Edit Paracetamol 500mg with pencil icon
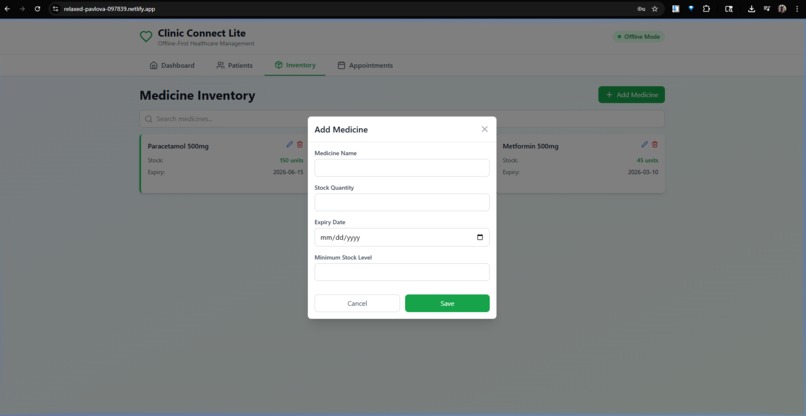The width and height of the screenshot is (806, 416). coord(289,144)
